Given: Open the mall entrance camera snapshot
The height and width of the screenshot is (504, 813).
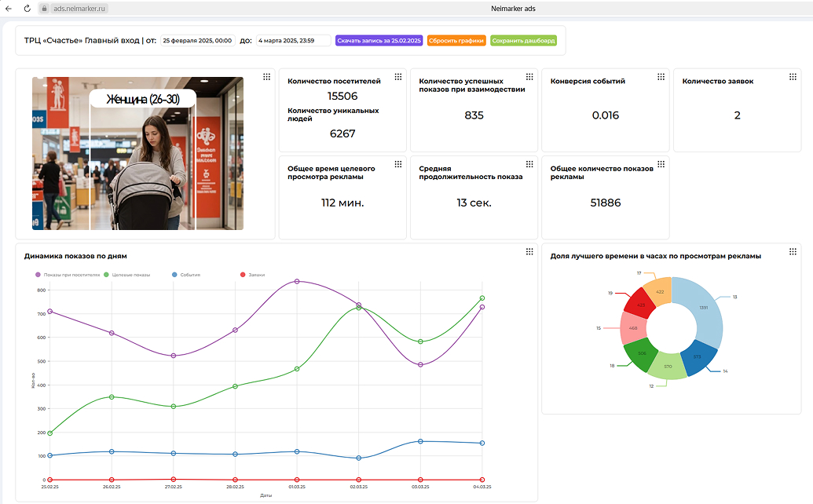Looking at the screenshot, I should pos(138,153).
